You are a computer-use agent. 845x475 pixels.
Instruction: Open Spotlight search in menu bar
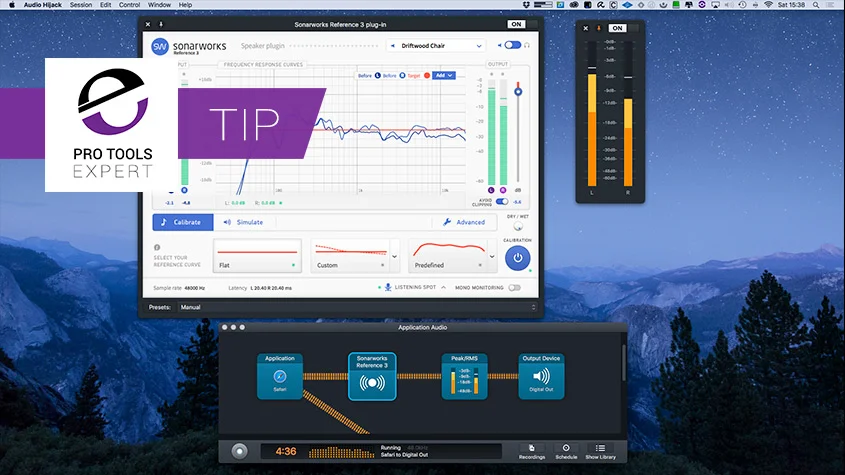point(816,5)
